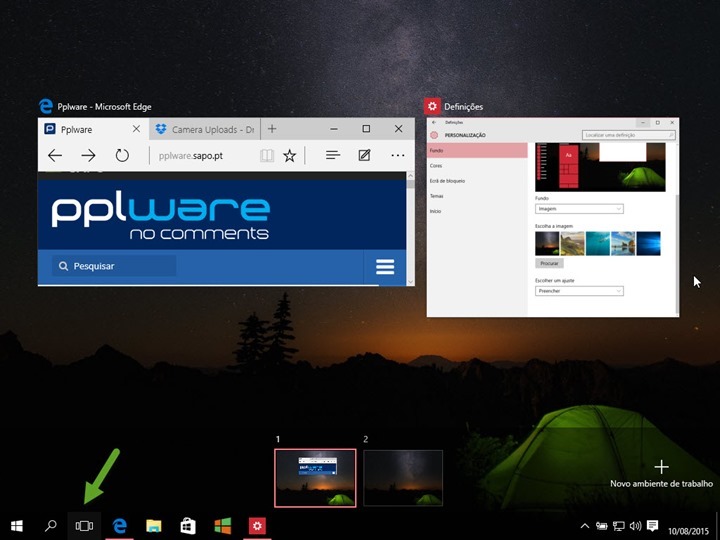Screen dimensions: 720x540
Task: Add a Novo ambiente de trabalho
Action: (x=661, y=474)
